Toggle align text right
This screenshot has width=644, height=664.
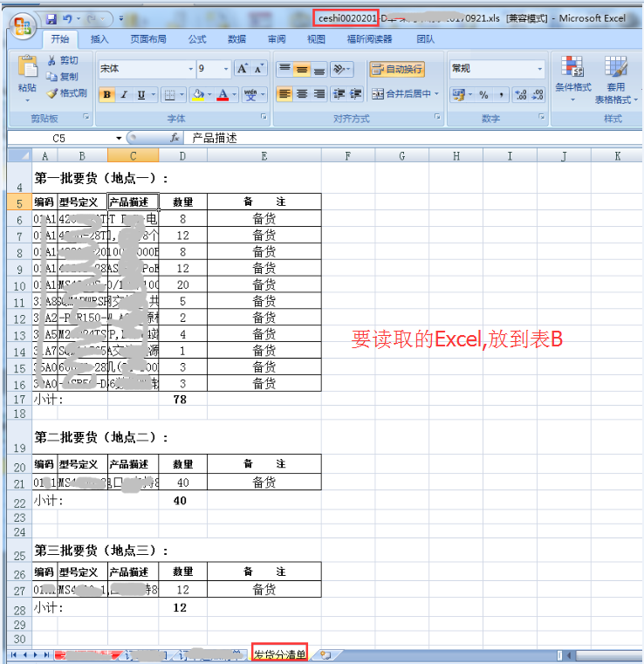pos(319,94)
